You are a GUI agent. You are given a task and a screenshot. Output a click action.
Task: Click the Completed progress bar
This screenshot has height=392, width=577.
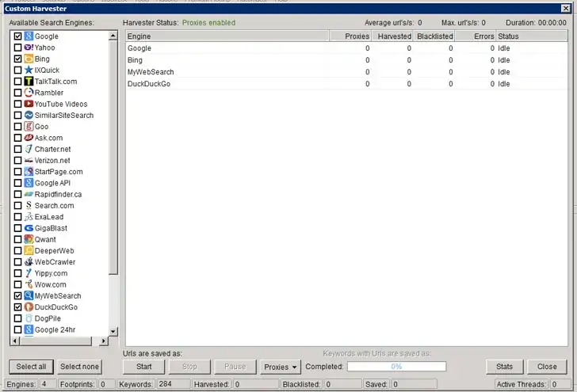(x=396, y=366)
